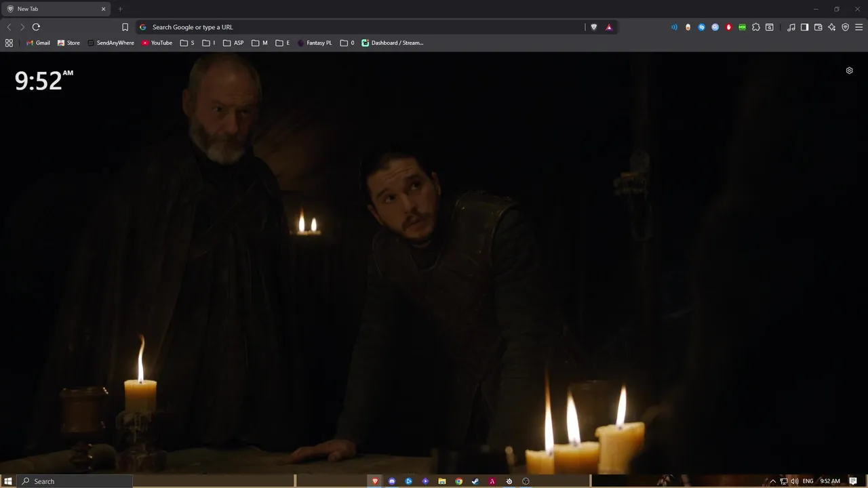Screen dimensions: 868x488
Task: Open the Windows Start menu
Action: point(8,481)
